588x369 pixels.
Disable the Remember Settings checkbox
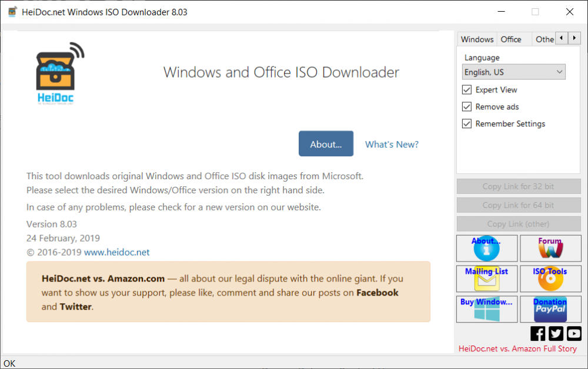coord(467,124)
